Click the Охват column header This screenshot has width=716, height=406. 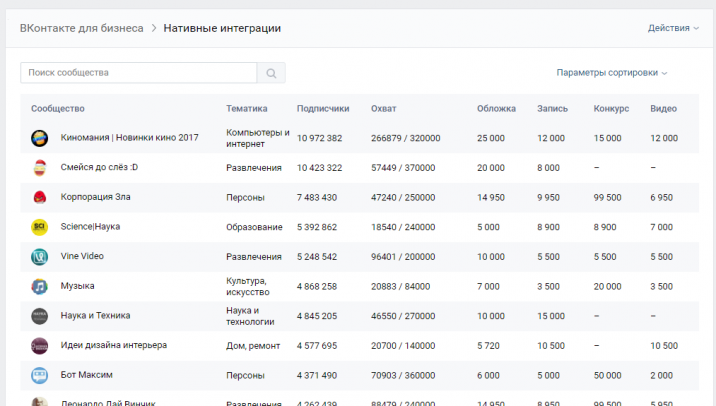tap(384, 109)
